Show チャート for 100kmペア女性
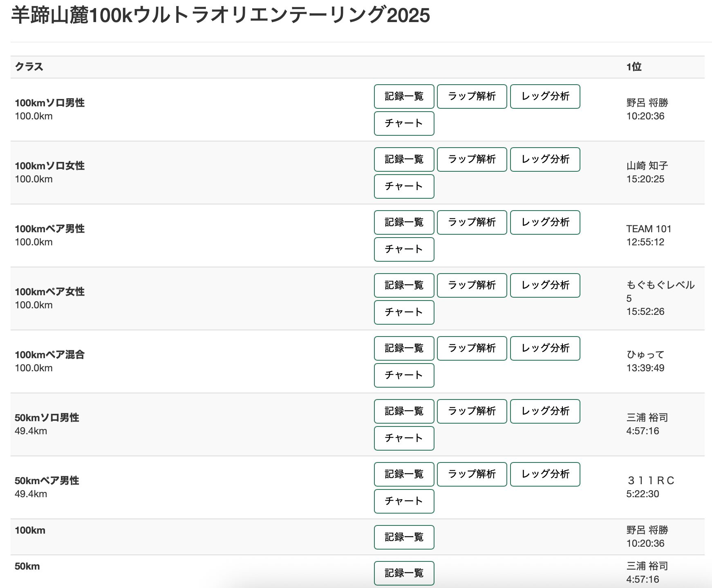 404,312
